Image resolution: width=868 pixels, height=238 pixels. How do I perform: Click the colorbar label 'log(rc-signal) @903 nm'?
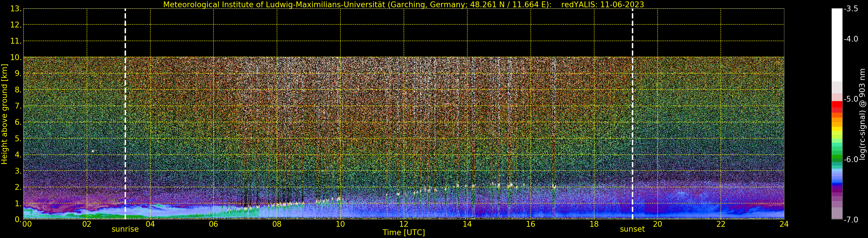pyautogui.click(x=862, y=114)
